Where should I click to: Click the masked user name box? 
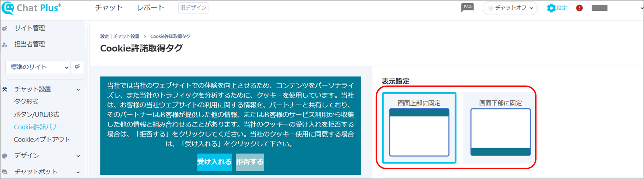(599, 8)
